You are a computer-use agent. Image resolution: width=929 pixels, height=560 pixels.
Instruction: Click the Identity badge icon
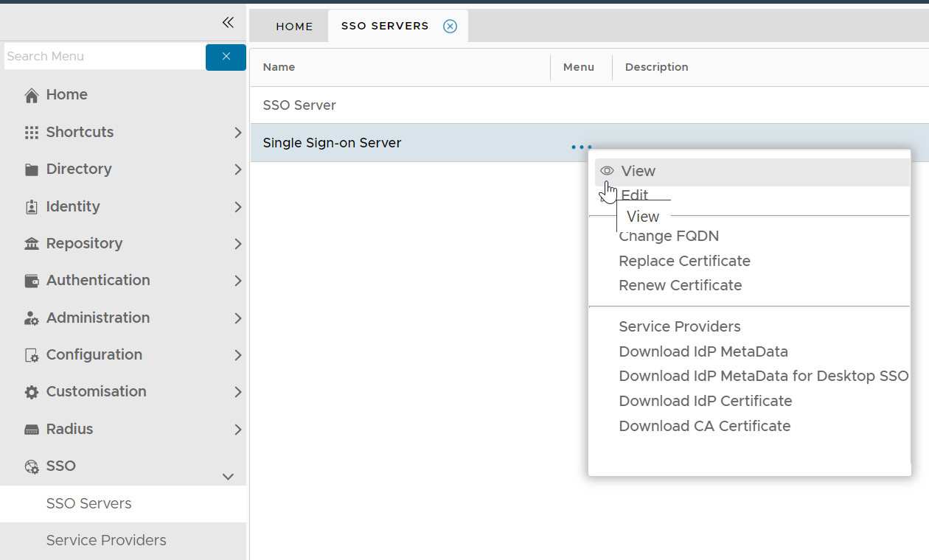click(x=31, y=207)
